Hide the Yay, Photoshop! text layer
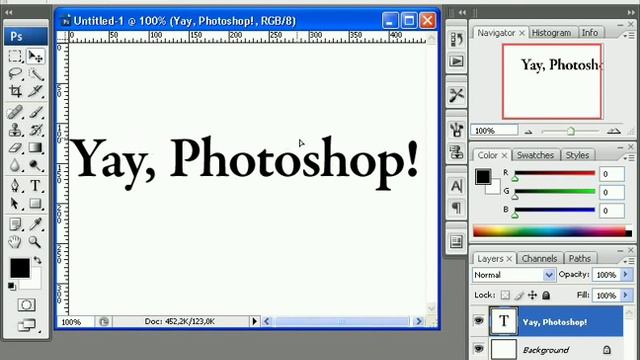The height and width of the screenshot is (360, 640). point(479,321)
